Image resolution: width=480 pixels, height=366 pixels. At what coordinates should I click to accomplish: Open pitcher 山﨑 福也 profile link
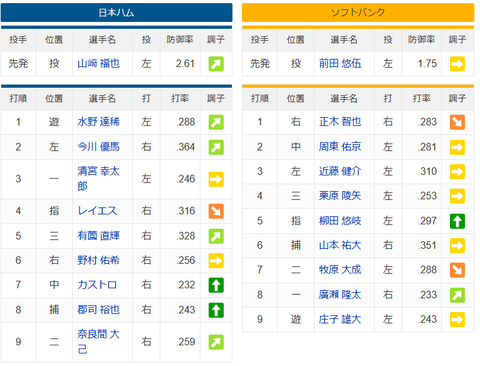point(98,63)
